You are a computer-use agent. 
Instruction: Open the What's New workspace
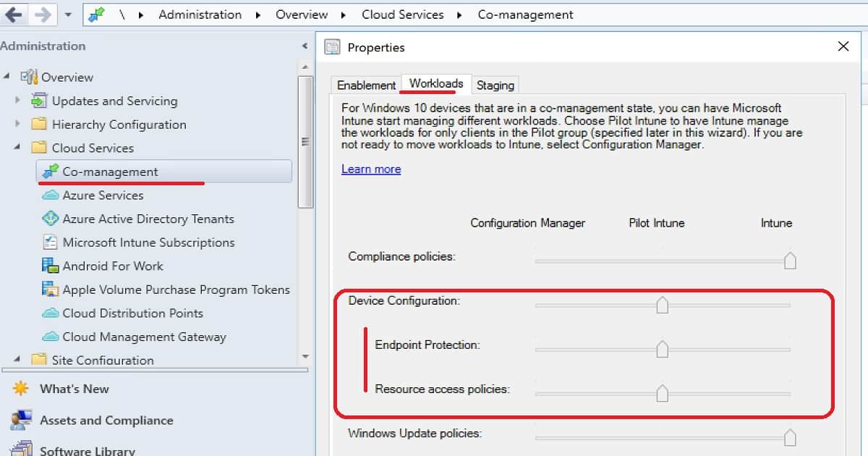point(74,389)
